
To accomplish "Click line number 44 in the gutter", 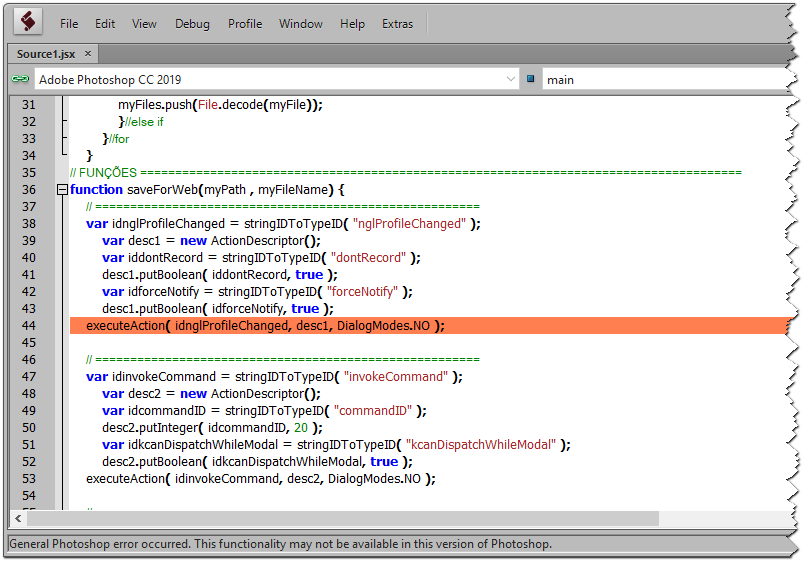I will click(29, 326).
